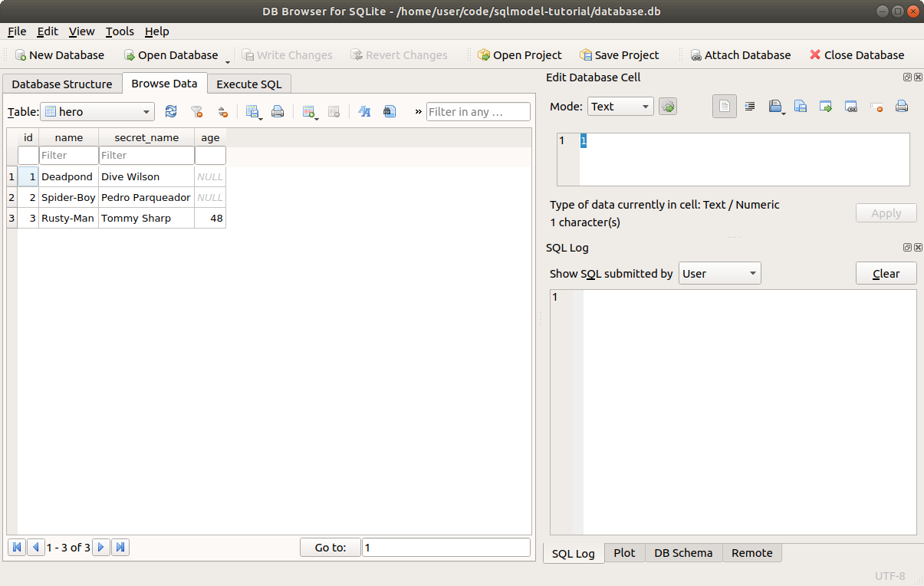Print contents of the database cell

(902, 106)
